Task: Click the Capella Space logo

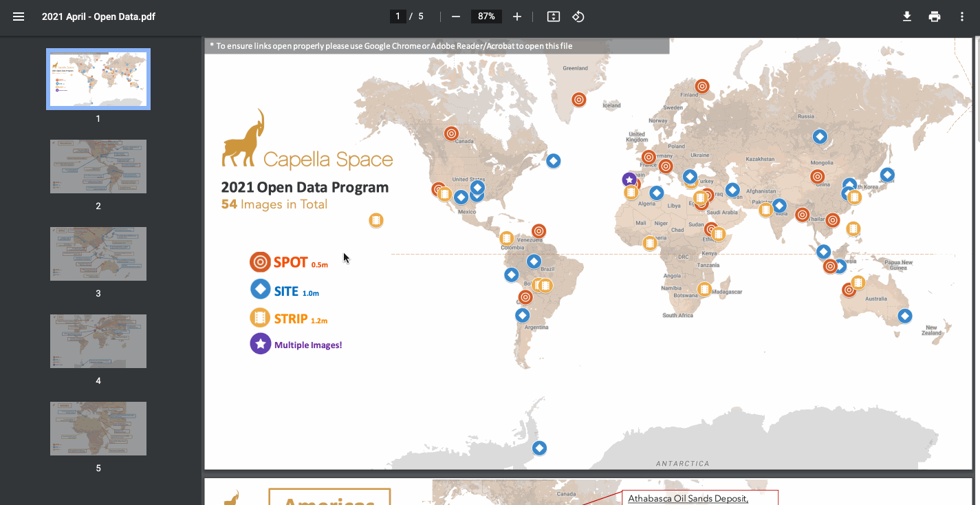Action: pyautogui.click(x=307, y=140)
